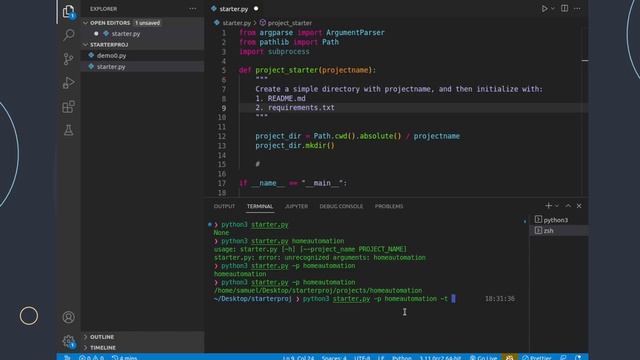Click the time tracking status item
The height and width of the screenshot is (360, 640).
pos(124,357)
